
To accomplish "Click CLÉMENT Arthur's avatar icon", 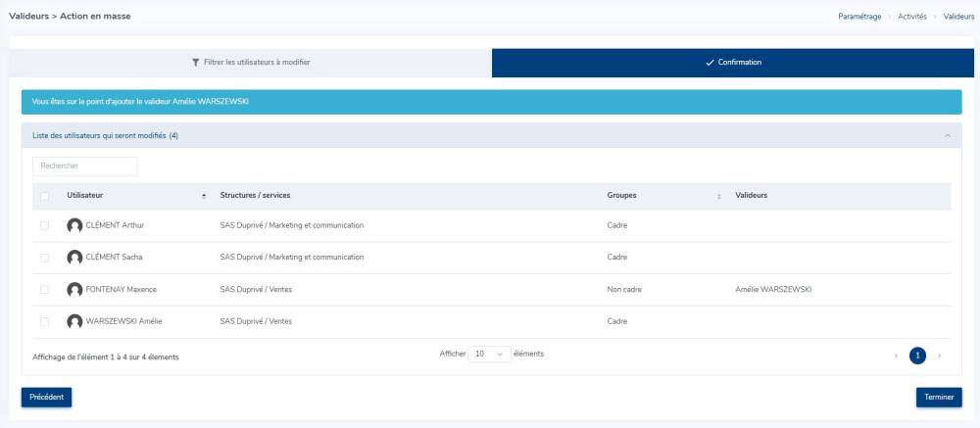I will (74, 225).
